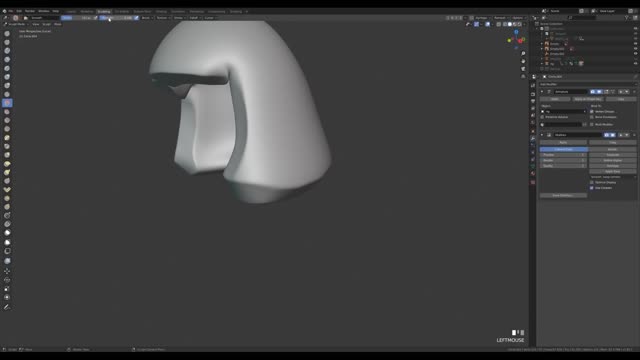This screenshot has height=360, width=640.
Task: Switch to the Shading workspace tab
Action: (161, 11)
